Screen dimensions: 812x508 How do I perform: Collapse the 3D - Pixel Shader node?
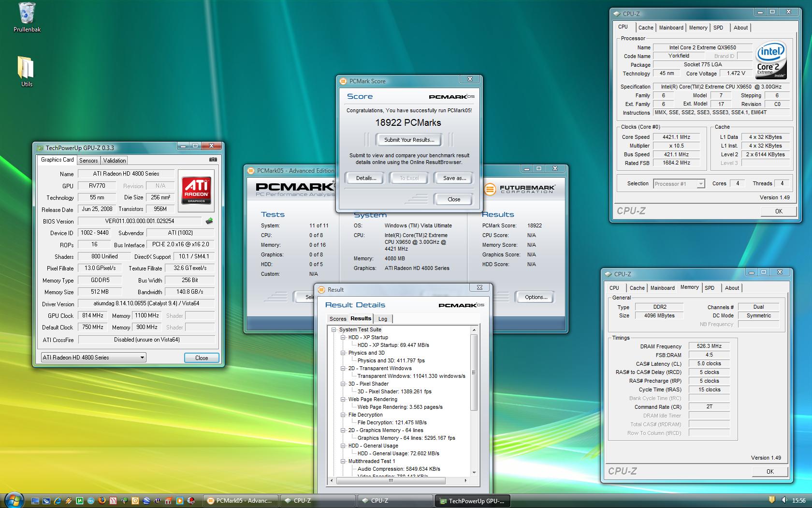pyautogui.click(x=343, y=384)
